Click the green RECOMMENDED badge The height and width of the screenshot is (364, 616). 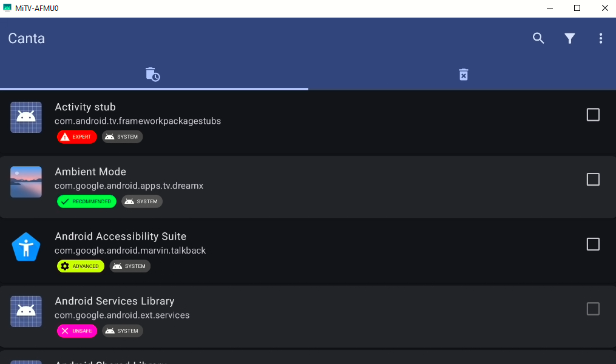[x=87, y=201]
